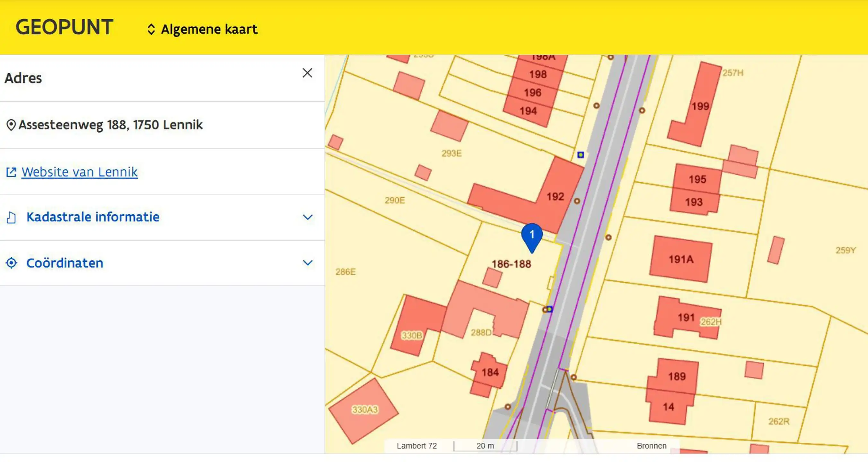Click the Kadastrale informatie document icon

[x=12, y=218]
